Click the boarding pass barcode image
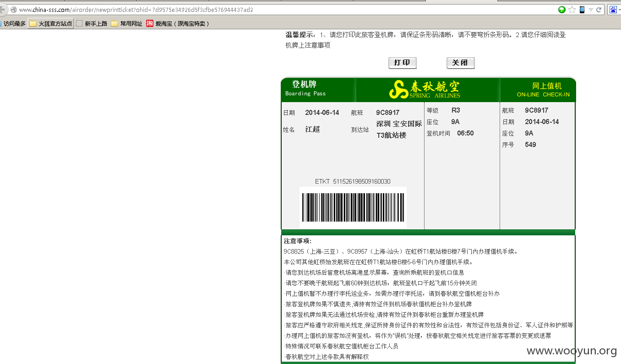Image resolution: width=621 pixels, height=364 pixels. 353,207
